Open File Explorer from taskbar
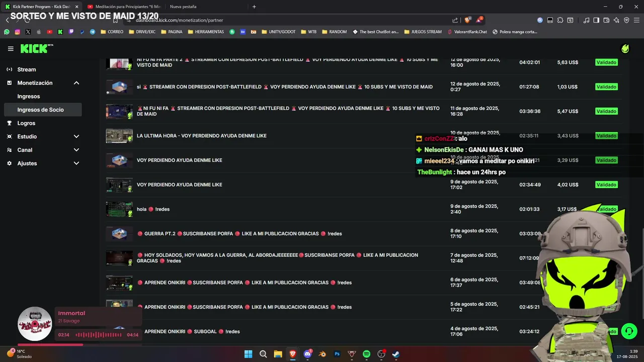The width and height of the screenshot is (644, 362). tap(278, 354)
